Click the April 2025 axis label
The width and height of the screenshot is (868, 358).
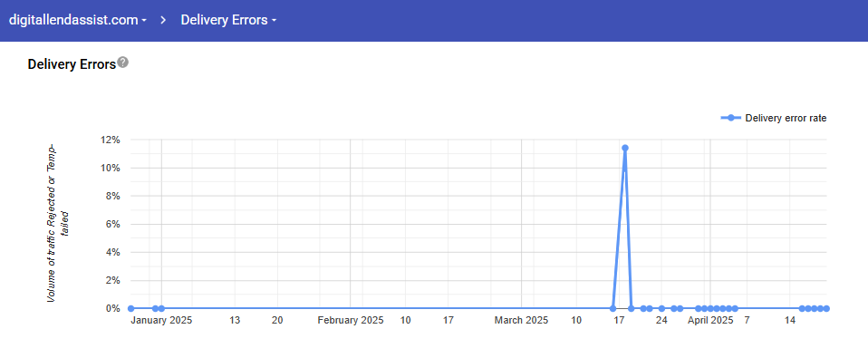710,320
